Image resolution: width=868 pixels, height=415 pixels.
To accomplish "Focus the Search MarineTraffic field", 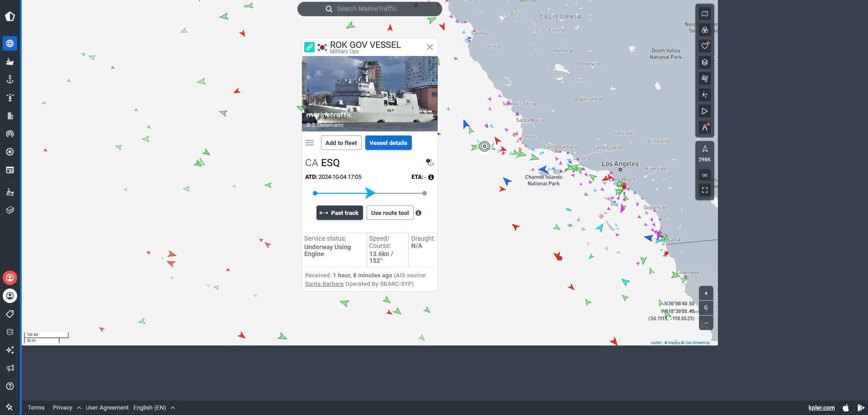I will [x=370, y=9].
